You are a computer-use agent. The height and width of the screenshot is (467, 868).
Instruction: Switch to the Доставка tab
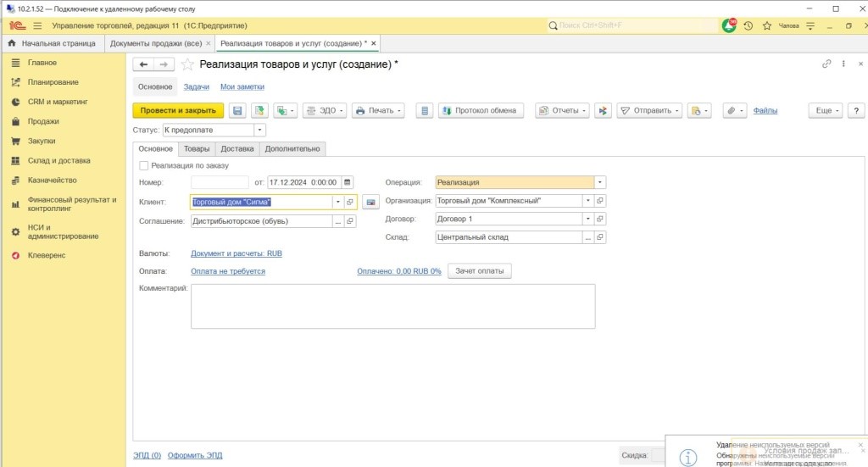click(x=237, y=149)
